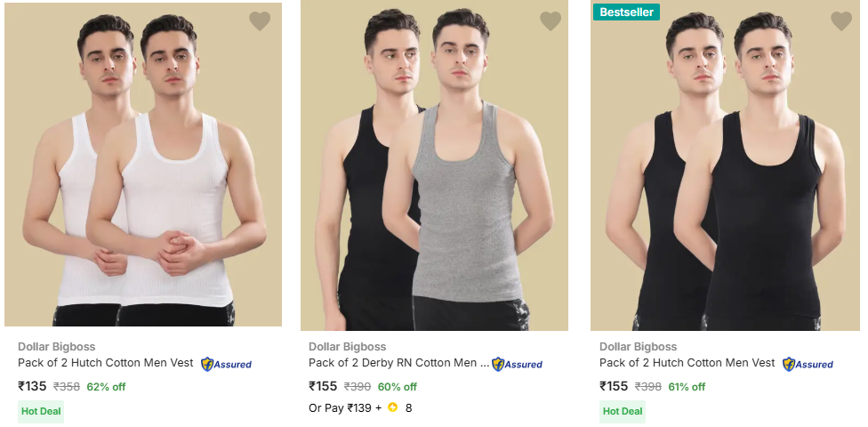Open black vest pack product image

pos(725,169)
